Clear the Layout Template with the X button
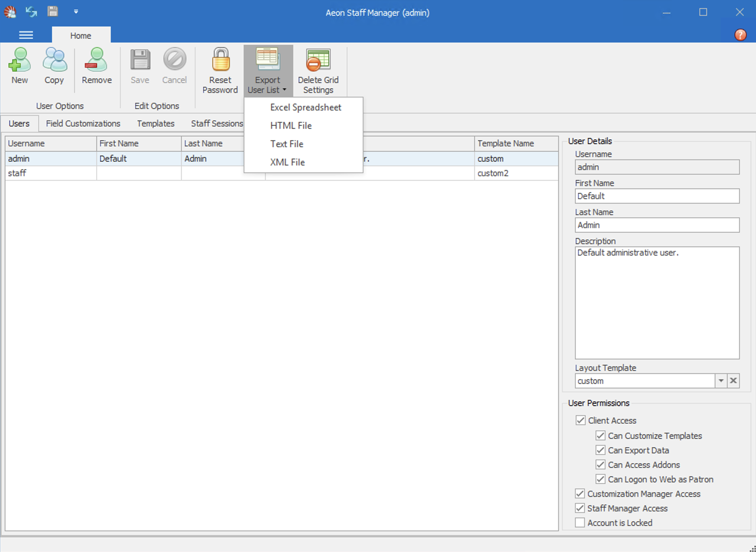Image resolution: width=756 pixels, height=552 pixels. [x=733, y=380]
